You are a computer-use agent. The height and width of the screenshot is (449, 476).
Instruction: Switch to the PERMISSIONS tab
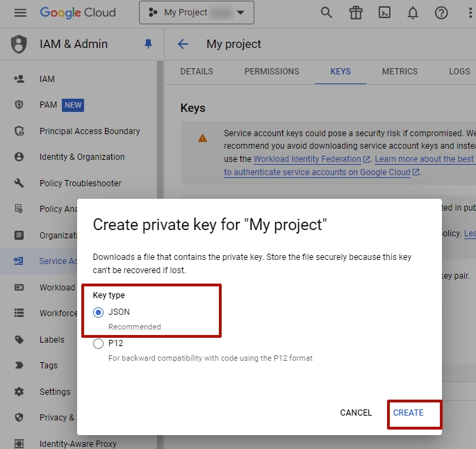(272, 72)
